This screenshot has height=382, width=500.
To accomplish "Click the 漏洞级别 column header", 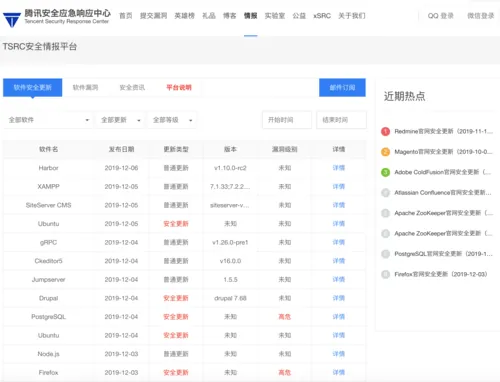I will pos(285,149).
